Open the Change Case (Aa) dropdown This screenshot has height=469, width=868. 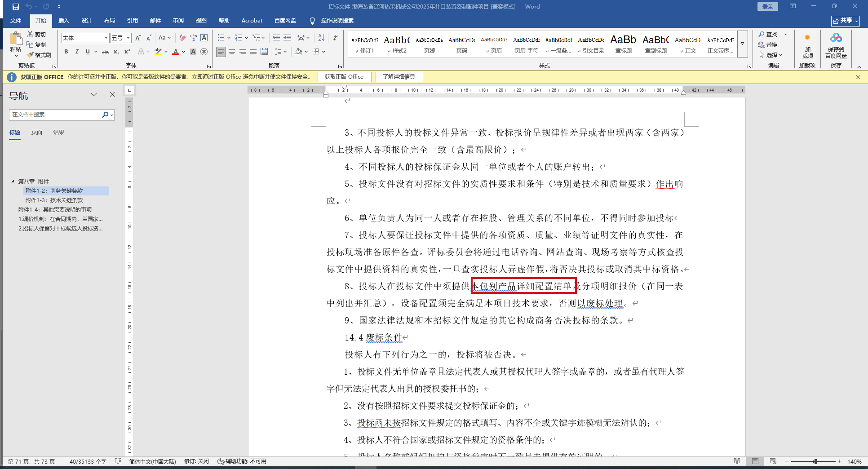click(x=164, y=38)
